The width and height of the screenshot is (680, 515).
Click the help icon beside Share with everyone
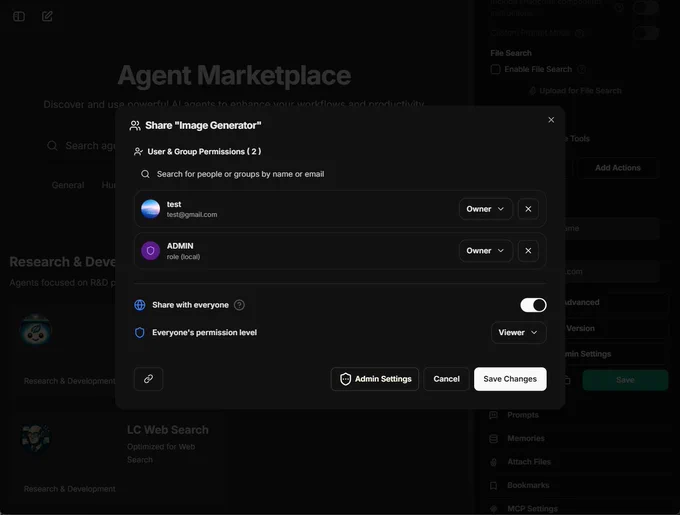click(239, 305)
